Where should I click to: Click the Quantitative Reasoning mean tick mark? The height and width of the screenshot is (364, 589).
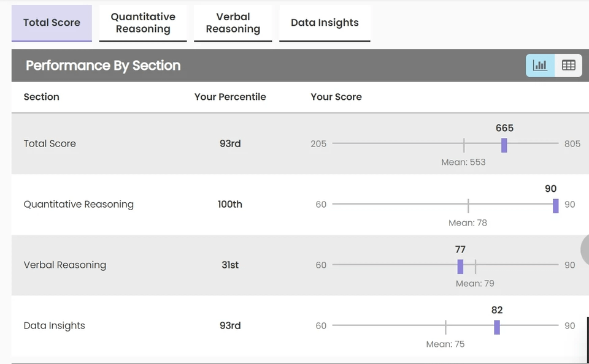click(468, 205)
